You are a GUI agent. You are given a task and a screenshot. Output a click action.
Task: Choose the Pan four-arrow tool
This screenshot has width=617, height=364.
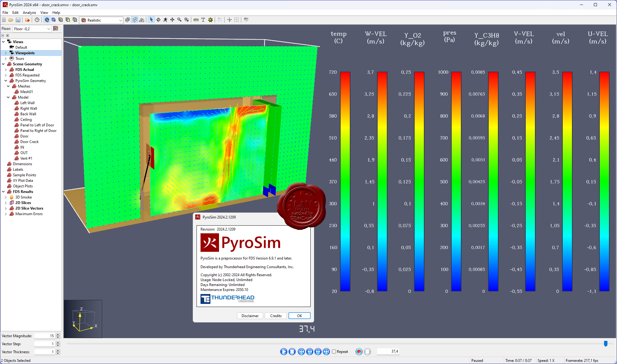coord(172,20)
